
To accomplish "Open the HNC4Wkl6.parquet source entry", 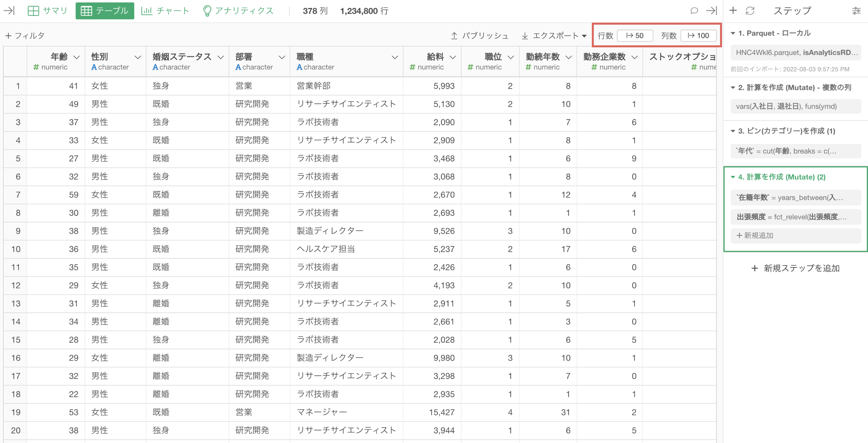I will click(x=796, y=52).
